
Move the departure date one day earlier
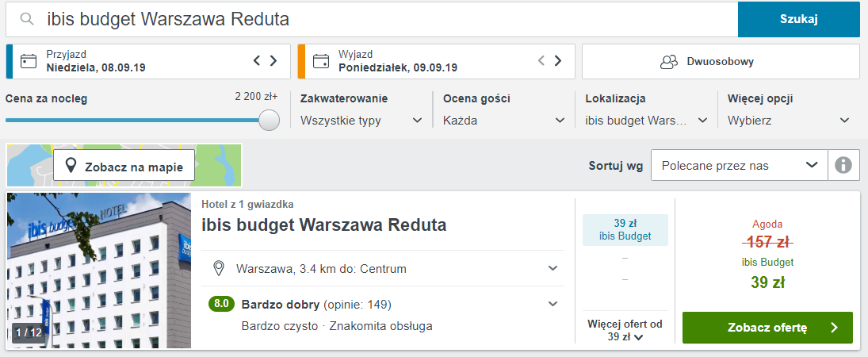541,61
